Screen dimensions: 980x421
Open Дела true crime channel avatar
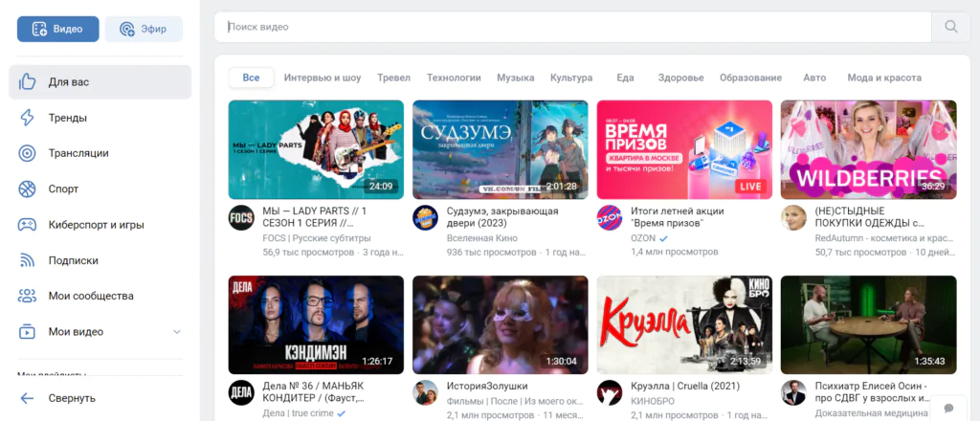[241, 392]
